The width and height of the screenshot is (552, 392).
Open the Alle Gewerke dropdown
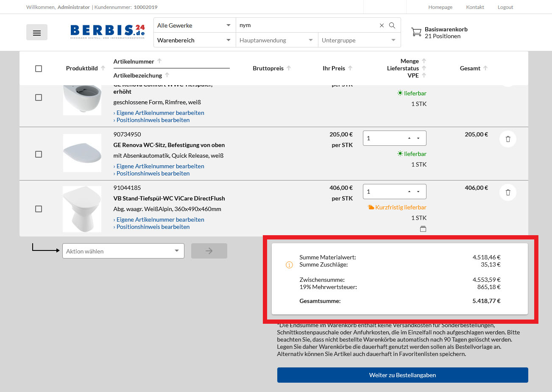point(195,25)
